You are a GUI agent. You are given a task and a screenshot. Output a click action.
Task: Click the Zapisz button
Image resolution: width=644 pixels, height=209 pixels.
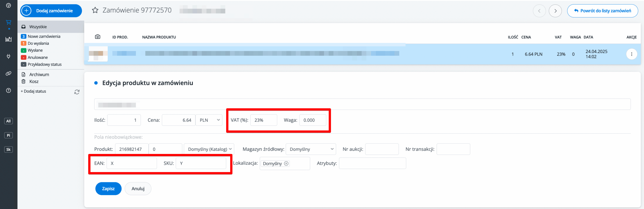[x=108, y=189]
